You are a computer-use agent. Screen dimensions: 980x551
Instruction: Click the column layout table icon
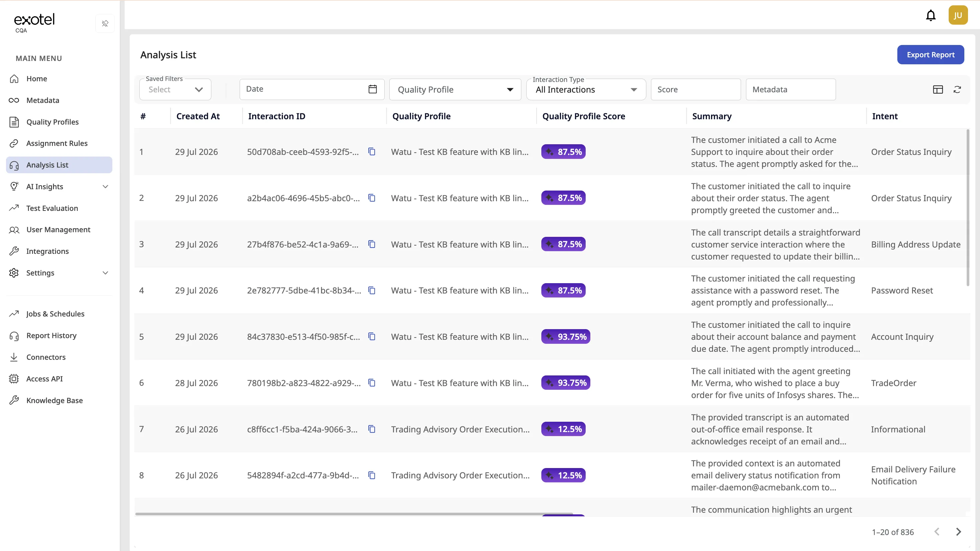[938, 89]
